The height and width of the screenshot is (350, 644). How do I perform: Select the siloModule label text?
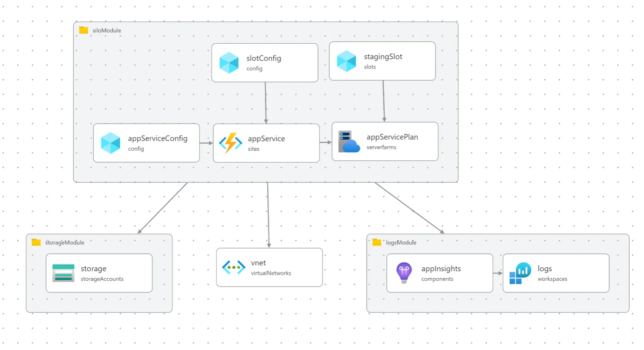107,30
